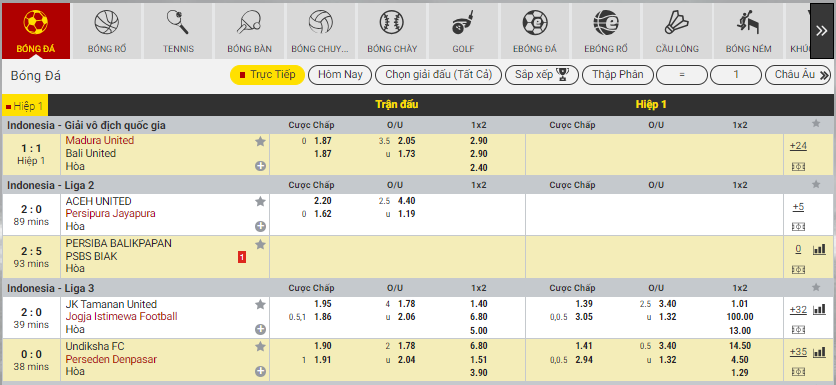Image resolution: width=836 pixels, height=385 pixels.
Task: Expand ACEH UNITED match with plus icon
Action: [x=260, y=226]
